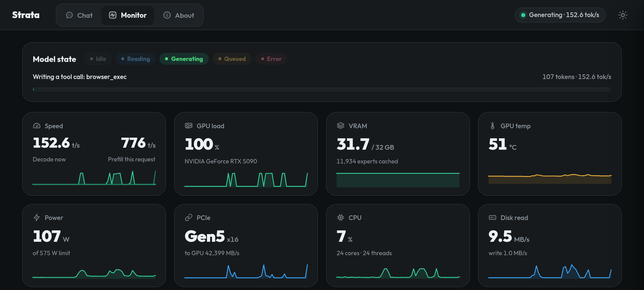Image resolution: width=644 pixels, height=290 pixels.
Task: Click the Idle state chip
Action: point(98,59)
